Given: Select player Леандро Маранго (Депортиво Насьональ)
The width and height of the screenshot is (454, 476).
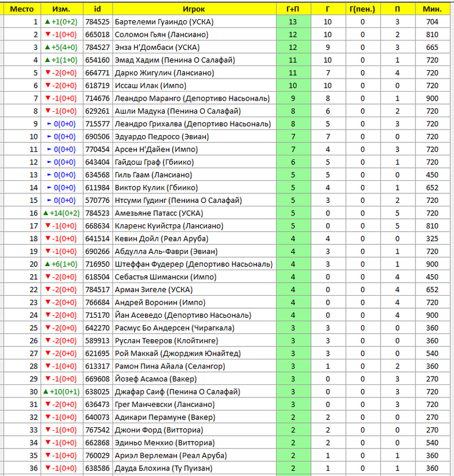Looking at the screenshot, I should point(192,98).
